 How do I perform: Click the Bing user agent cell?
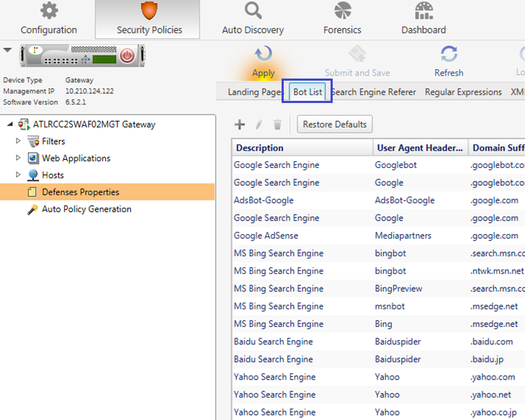pyautogui.click(x=383, y=324)
